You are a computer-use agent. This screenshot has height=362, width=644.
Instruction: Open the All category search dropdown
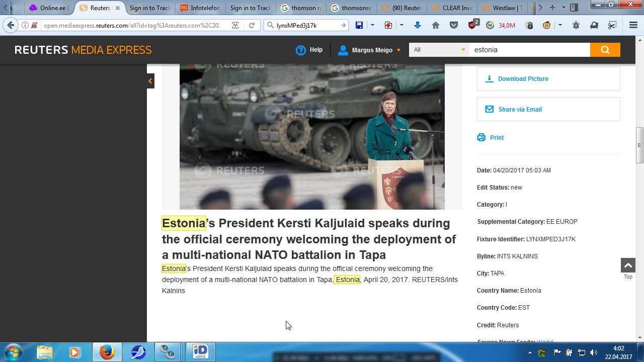pyautogui.click(x=439, y=50)
